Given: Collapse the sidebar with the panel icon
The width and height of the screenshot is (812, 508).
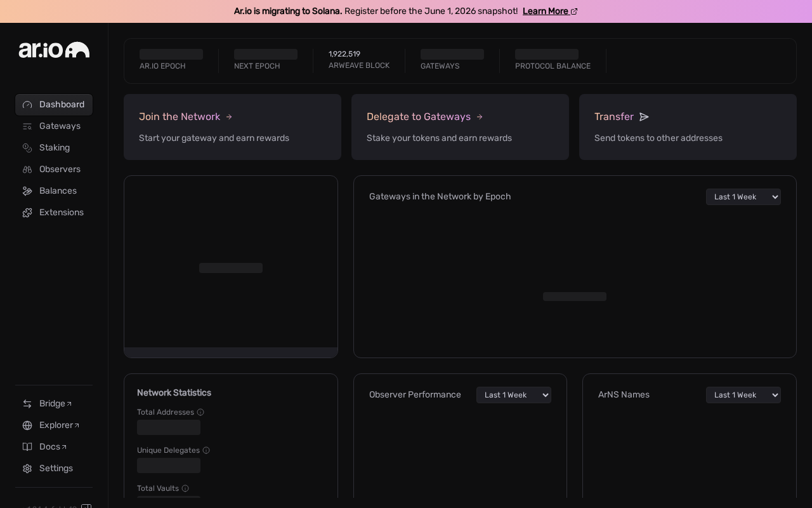Looking at the screenshot, I should (86, 506).
